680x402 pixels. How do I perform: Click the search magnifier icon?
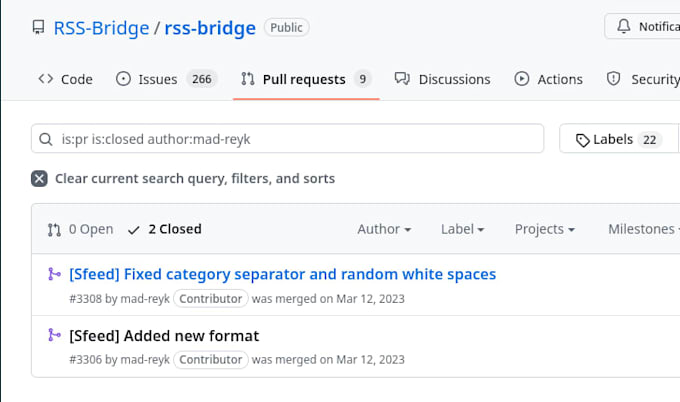pos(46,139)
